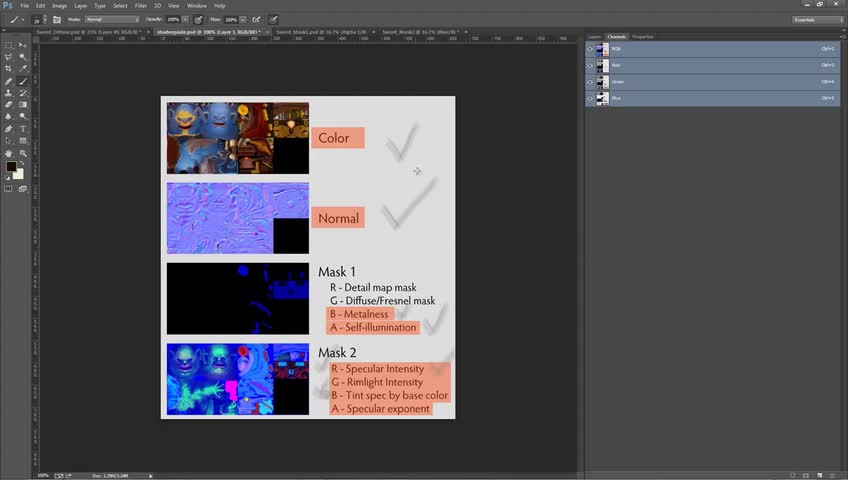Select the Horizontal Type tool
Viewport: 848px width, 480px height.
pos(23,129)
